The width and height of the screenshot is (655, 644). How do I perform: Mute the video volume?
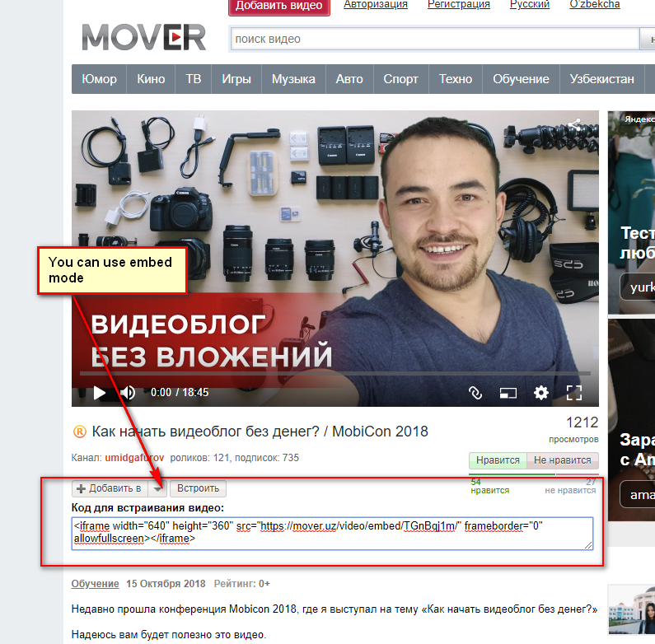(128, 393)
